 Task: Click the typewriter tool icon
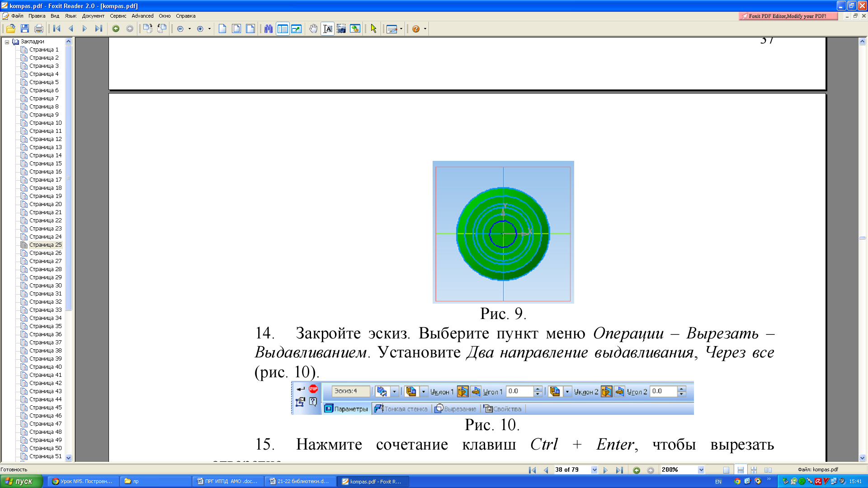[x=392, y=29]
